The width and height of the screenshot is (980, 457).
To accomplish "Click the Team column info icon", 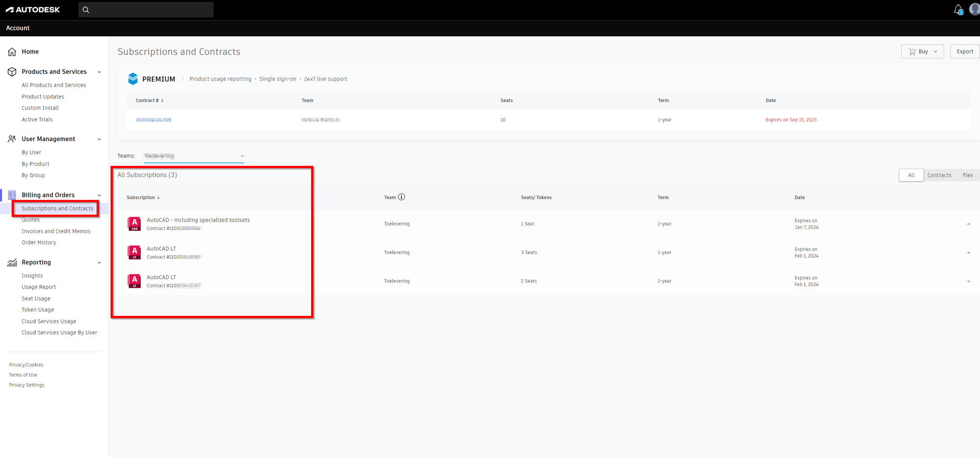I will 401,197.
